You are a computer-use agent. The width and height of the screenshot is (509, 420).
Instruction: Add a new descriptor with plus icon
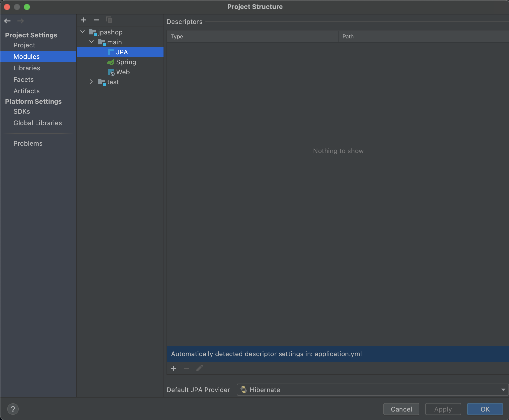click(x=173, y=368)
